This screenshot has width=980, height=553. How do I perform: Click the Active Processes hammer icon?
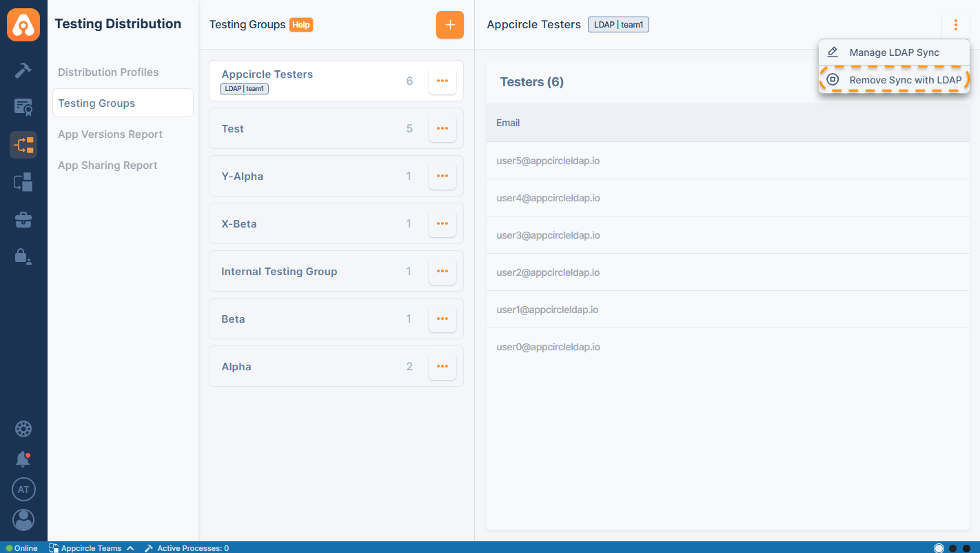[148, 548]
